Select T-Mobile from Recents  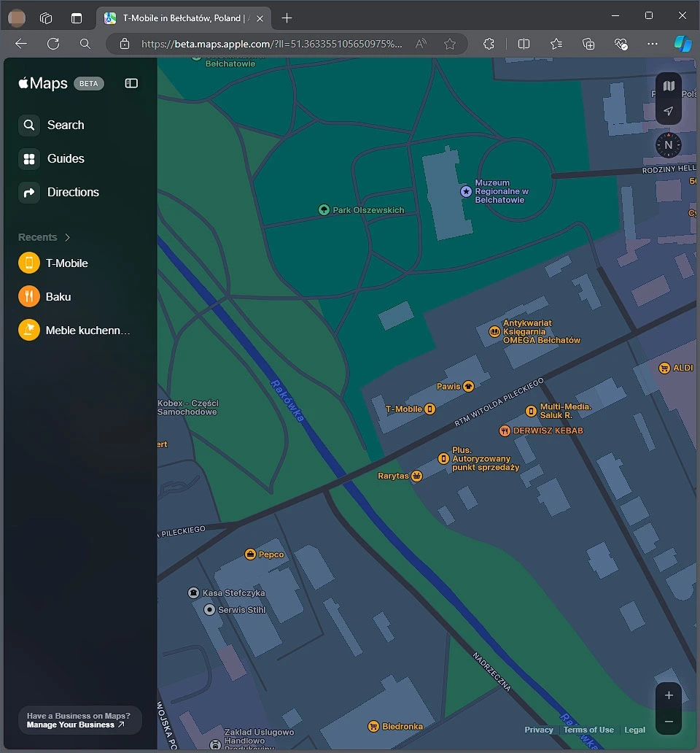coord(53,263)
